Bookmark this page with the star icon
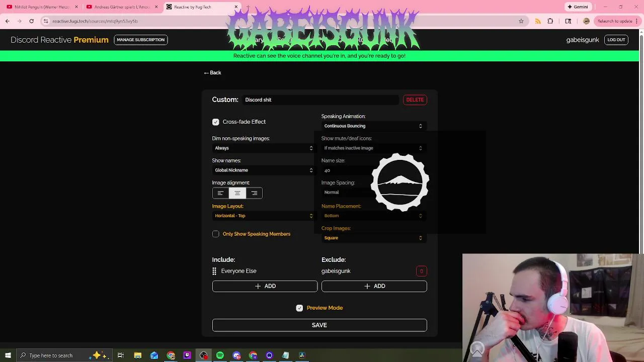 [521, 21]
